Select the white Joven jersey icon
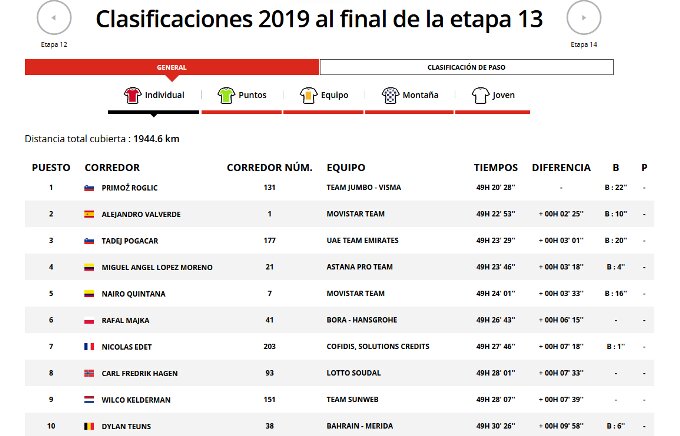This screenshot has width=680, height=436. click(x=480, y=96)
